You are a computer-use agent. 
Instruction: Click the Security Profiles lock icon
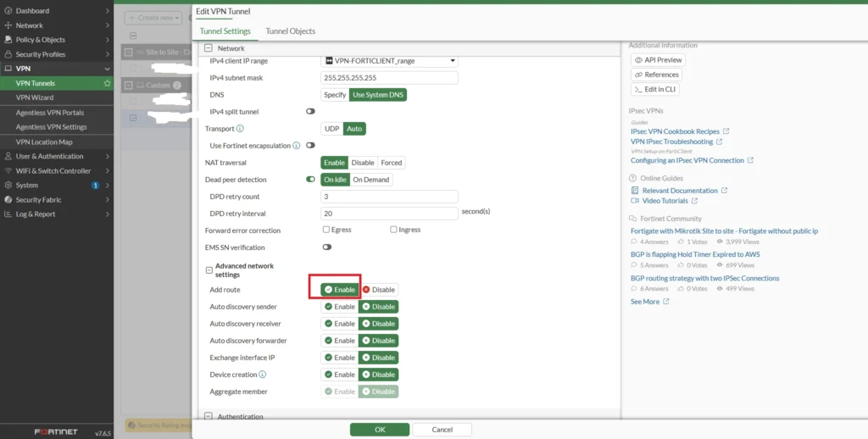[8, 54]
